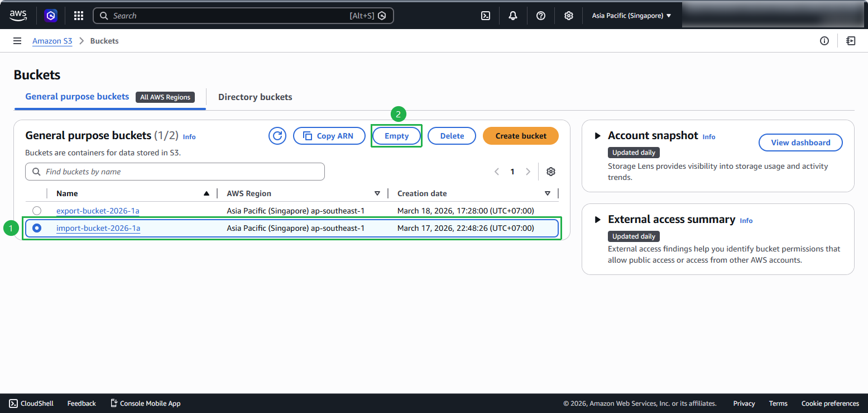Refresh the buckets list
This screenshot has width=868, height=413.
[277, 136]
